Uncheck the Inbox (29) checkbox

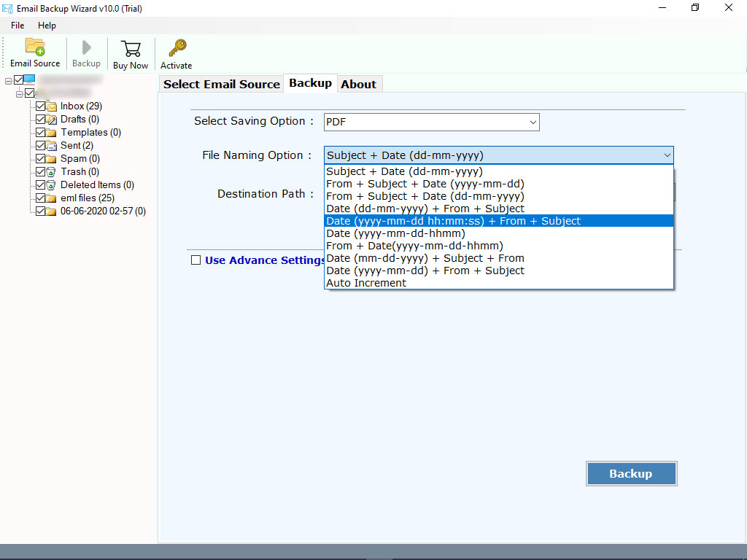41,106
